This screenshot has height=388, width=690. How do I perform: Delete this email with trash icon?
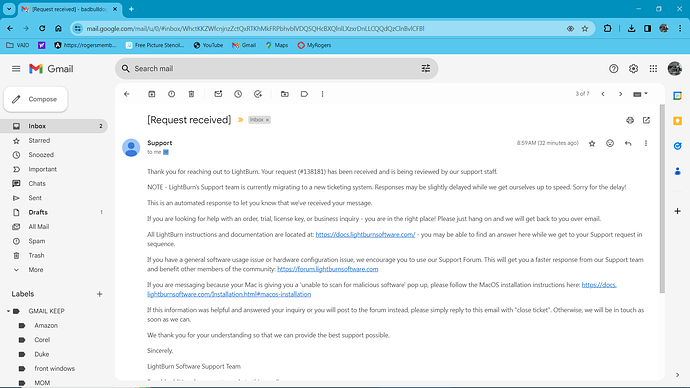point(191,94)
